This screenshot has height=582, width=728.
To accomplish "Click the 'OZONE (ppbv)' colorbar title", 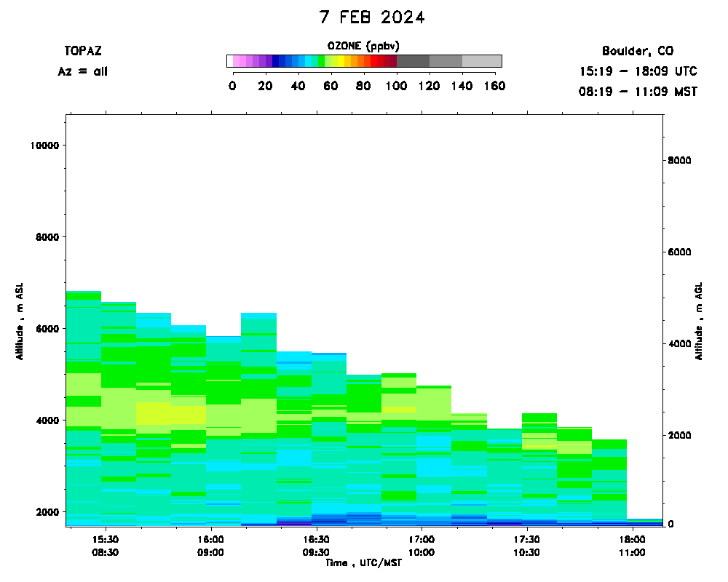I will tap(363, 46).
